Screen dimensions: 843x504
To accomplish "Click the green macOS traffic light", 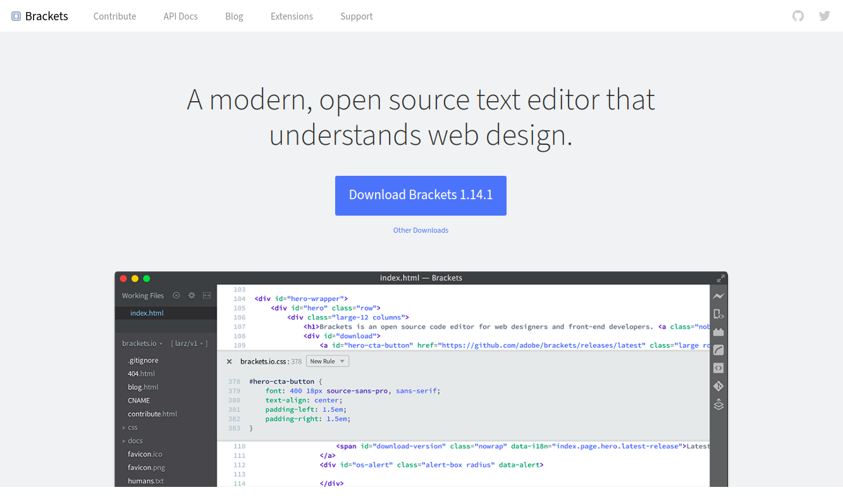I will [x=146, y=278].
